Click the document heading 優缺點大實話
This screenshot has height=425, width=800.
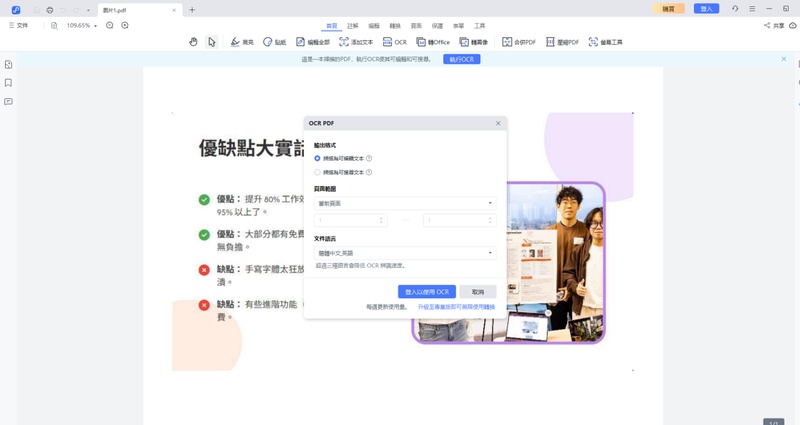(251, 148)
